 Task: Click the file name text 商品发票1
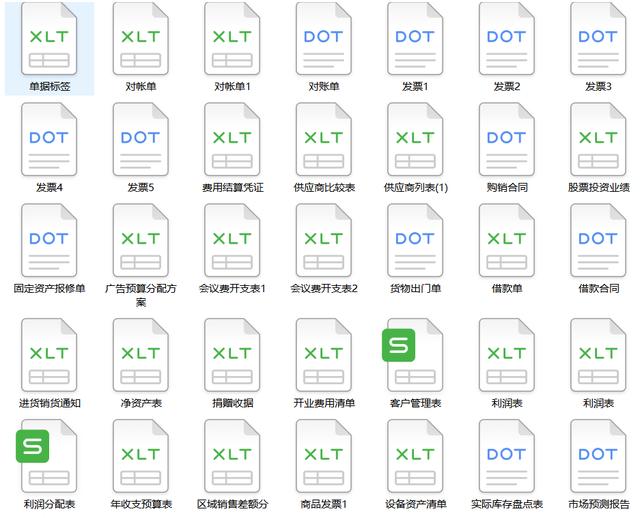(x=323, y=504)
